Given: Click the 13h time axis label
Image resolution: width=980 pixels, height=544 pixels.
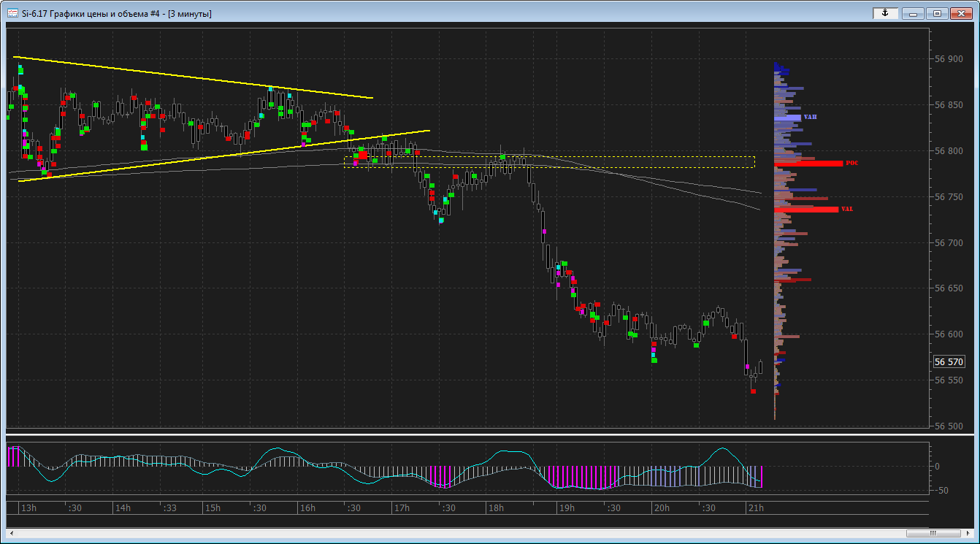Looking at the screenshot, I should click(28, 507).
